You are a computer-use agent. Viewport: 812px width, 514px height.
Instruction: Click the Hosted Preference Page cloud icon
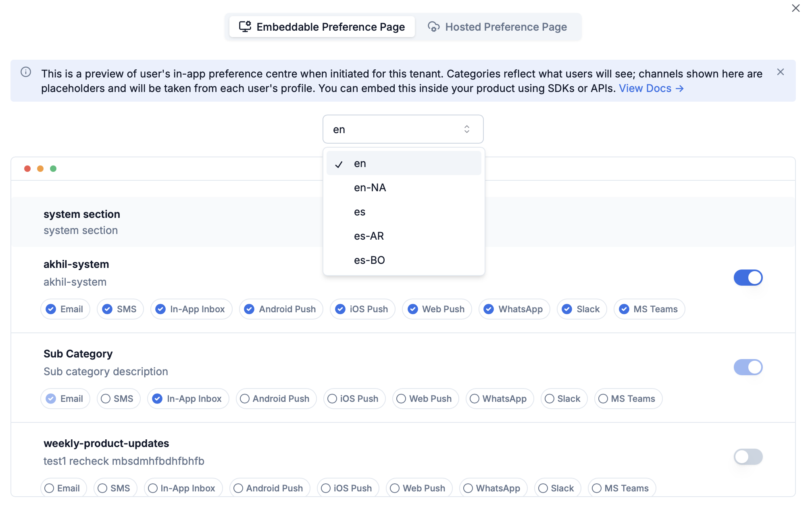[x=433, y=27]
